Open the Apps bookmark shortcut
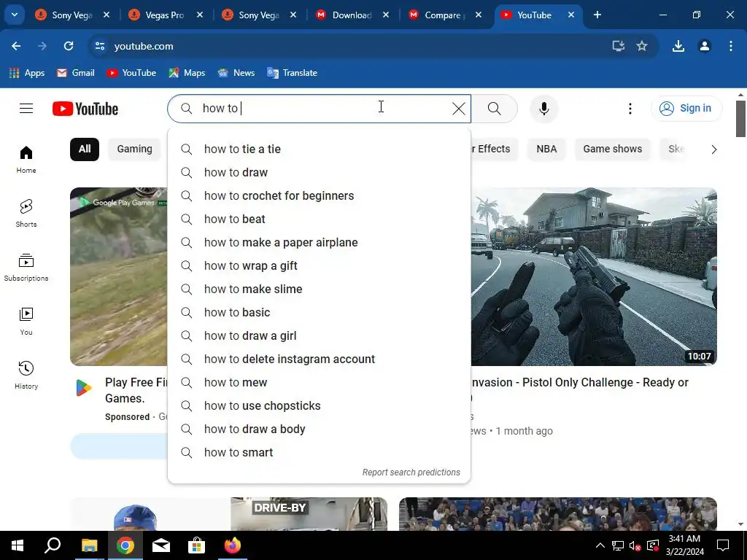 (27, 73)
